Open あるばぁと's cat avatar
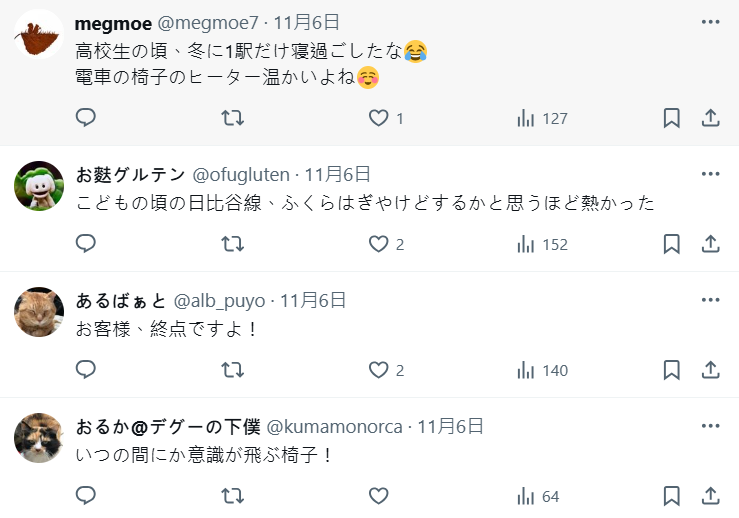739x518 pixels. (x=39, y=311)
